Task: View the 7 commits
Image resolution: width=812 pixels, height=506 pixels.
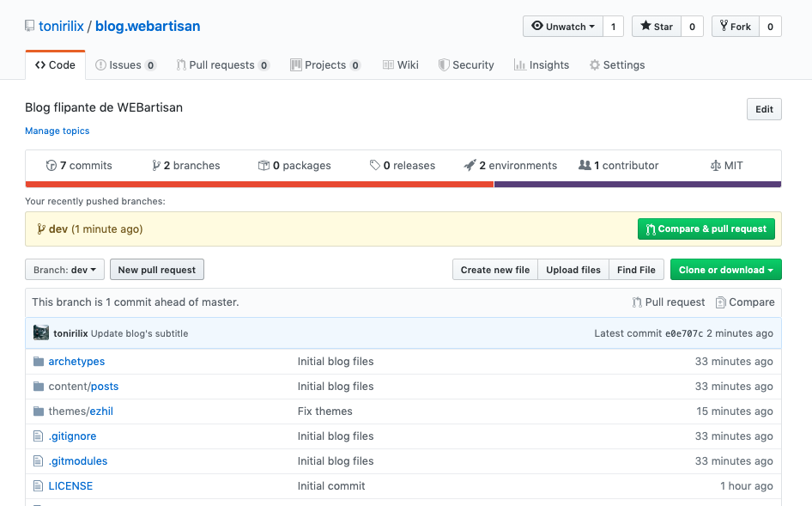Action: click(x=79, y=166)
